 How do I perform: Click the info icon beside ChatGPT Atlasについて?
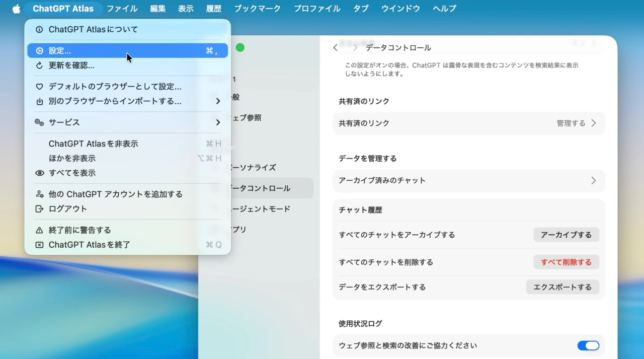39,30
